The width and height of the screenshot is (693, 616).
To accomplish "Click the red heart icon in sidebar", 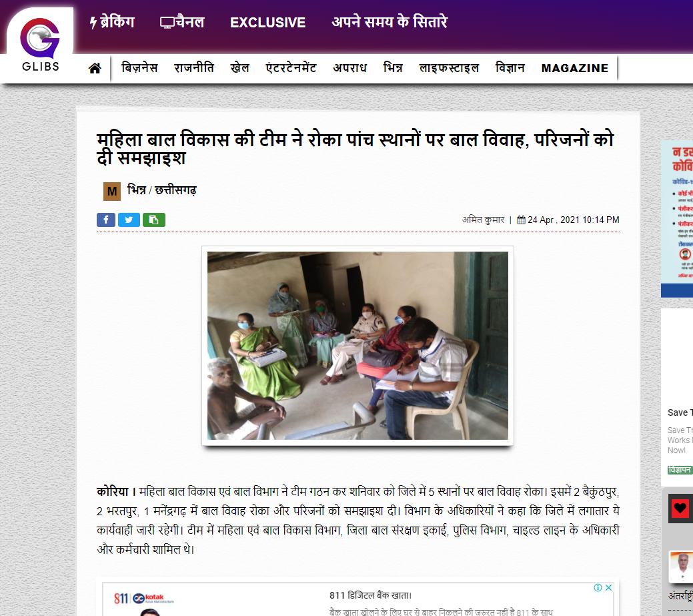I will 680,508.
